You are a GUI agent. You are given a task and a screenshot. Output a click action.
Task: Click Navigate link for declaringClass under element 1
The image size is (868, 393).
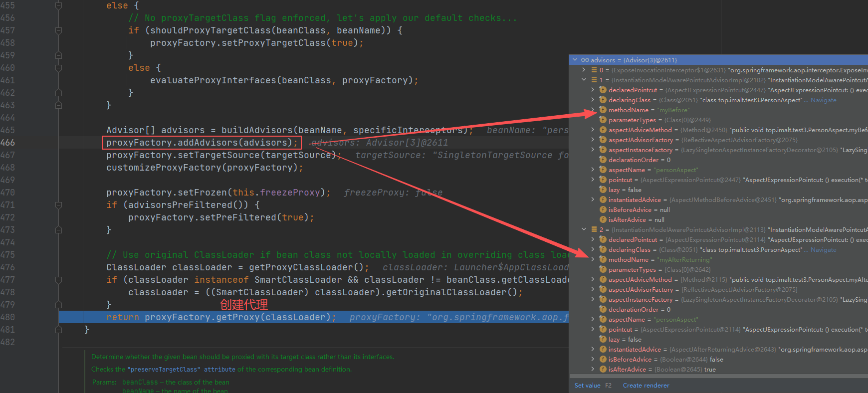click(x=823, y=100)
